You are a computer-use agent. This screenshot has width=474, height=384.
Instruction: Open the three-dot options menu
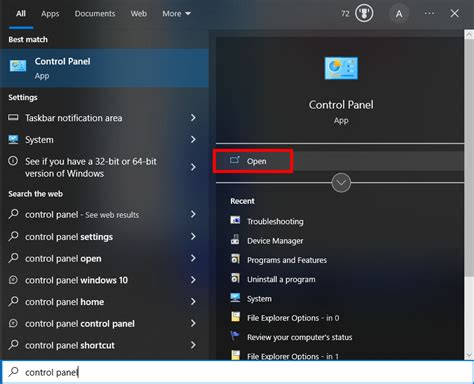click(x=429, y=14)
